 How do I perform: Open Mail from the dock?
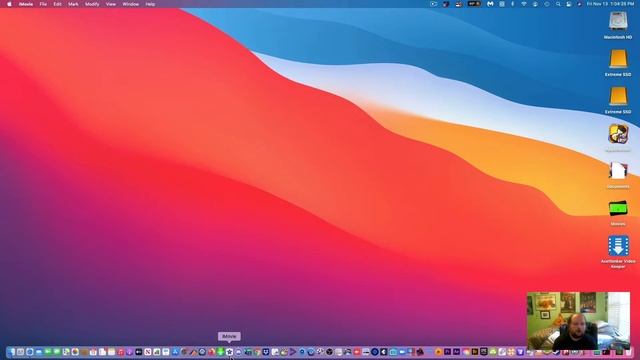(39, 352)
